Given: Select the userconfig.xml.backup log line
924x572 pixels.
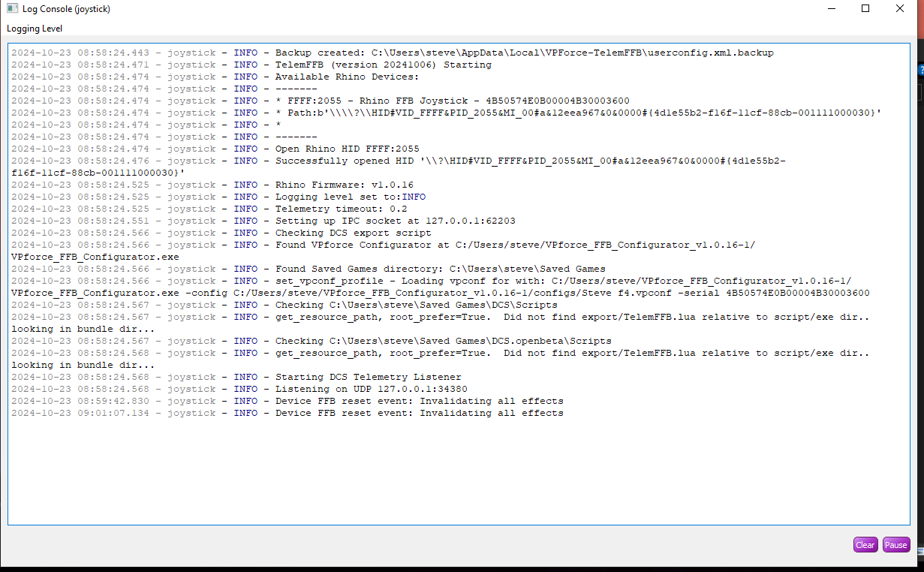Looking at the screenshot, I should (390, 53).
